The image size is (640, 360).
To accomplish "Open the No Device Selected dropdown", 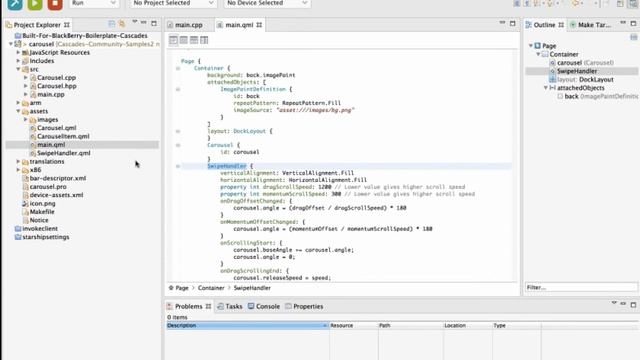I will 267,3.
